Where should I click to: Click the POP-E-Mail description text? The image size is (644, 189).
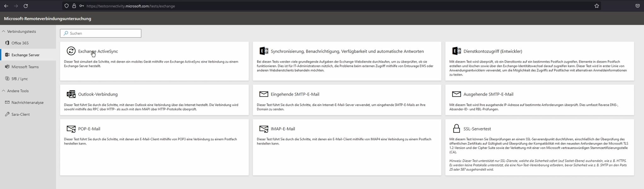pos(151,141)
